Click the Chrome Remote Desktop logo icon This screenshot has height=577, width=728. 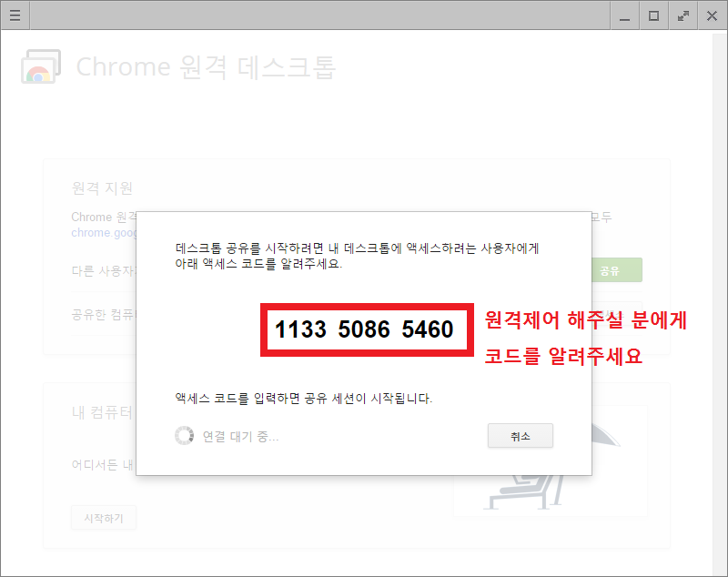coord(41,66)
